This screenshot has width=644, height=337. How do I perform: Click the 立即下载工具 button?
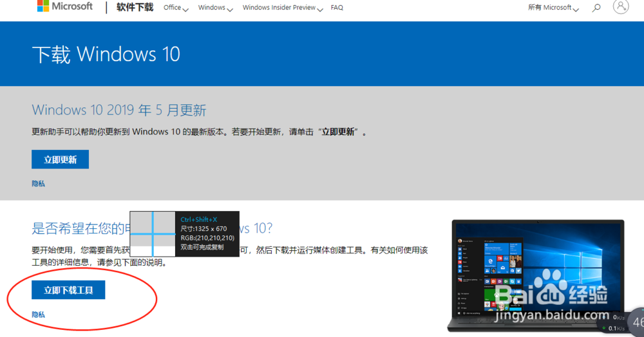point(68,290)
